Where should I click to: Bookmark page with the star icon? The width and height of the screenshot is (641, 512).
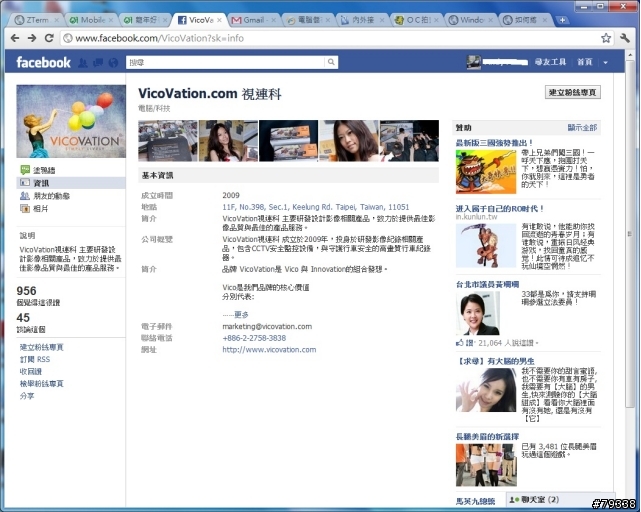point(606,38)
